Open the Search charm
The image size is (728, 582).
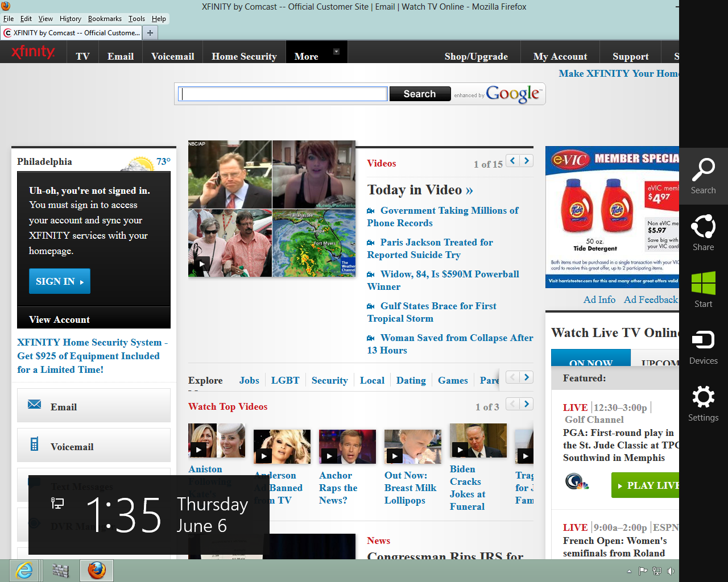pos(703,176)
